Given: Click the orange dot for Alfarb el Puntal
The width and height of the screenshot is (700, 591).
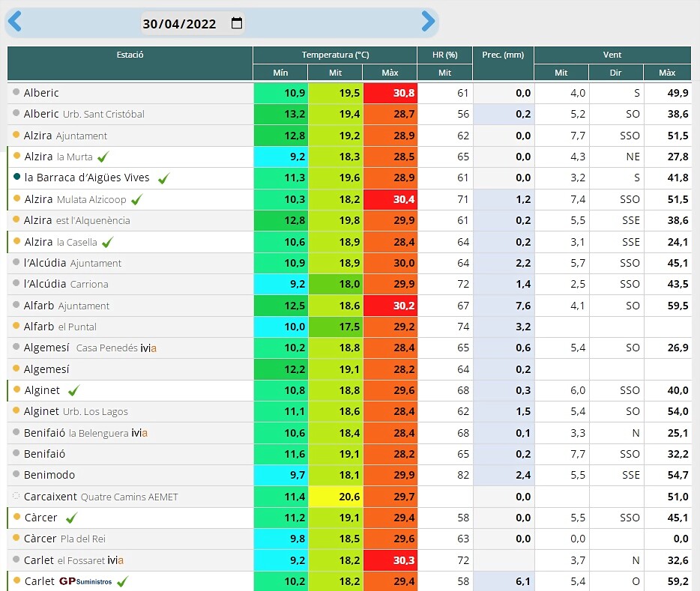Looking at the screenshot, I should 16,326.
